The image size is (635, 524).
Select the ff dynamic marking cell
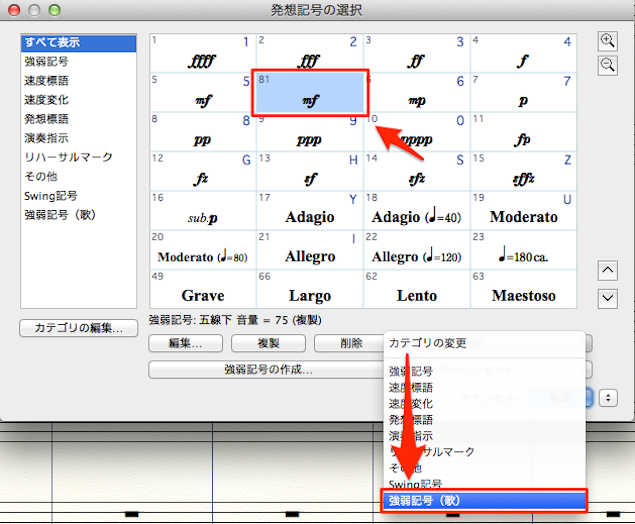417,53
